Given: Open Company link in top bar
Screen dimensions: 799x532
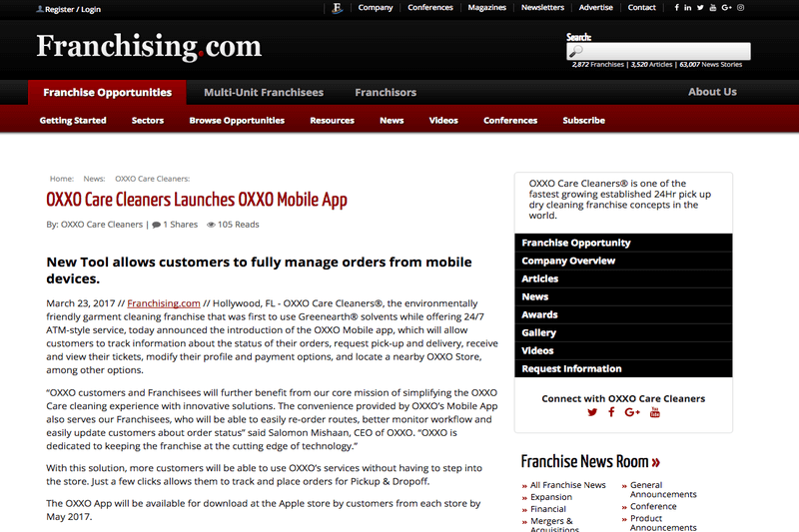Looking at the screenshot, I should pyautogui.click(x=376, y=8).
